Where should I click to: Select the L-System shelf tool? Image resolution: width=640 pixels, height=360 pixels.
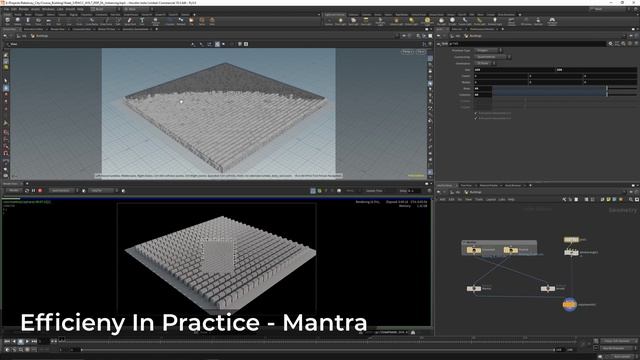click(170, 21)
